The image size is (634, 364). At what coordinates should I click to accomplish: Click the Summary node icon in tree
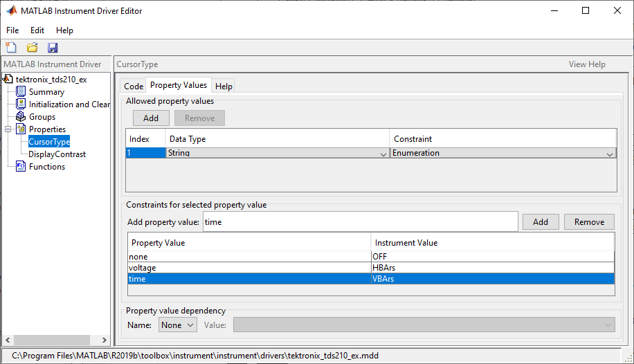(x=21, y=91)
